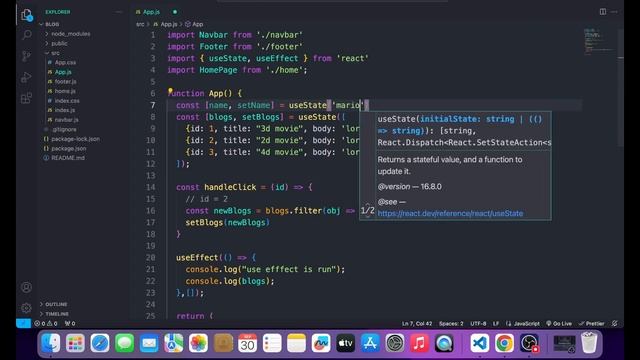Click the minimap code overview
The height and width of the screenshot is (360, 640).
599,42
